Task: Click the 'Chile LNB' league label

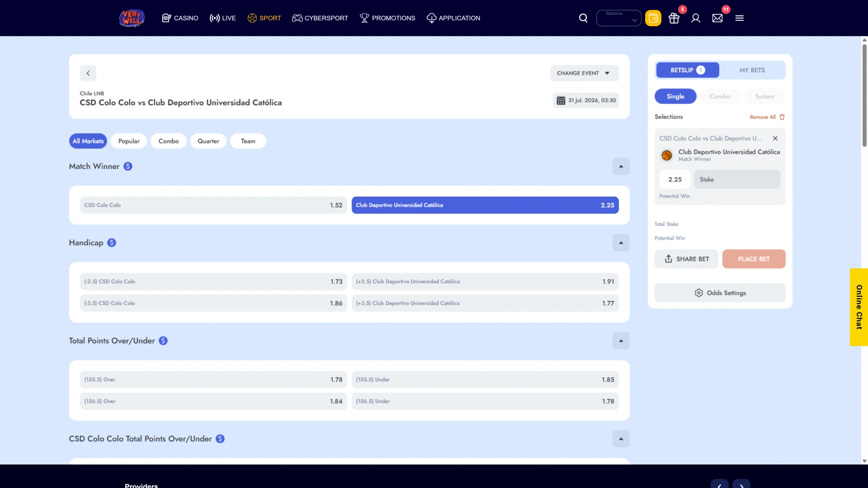Action: click(92, 94)
